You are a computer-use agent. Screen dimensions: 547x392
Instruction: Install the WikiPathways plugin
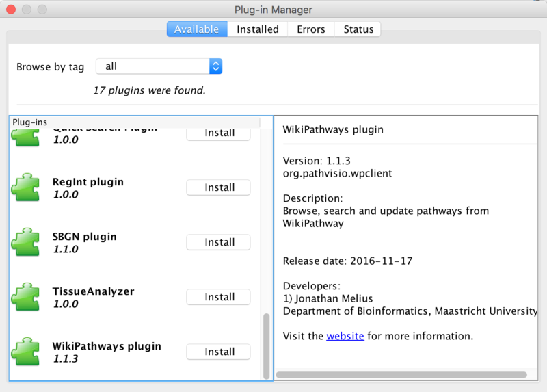(218, 352)
